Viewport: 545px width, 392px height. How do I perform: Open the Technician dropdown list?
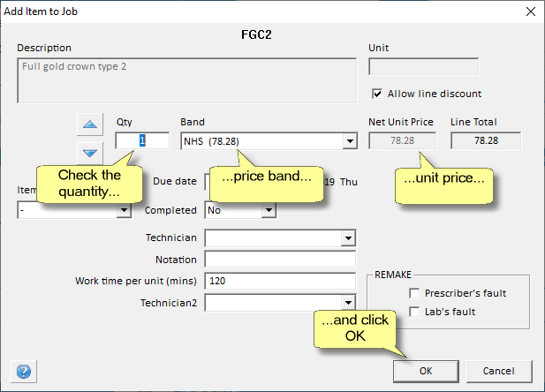347,238
